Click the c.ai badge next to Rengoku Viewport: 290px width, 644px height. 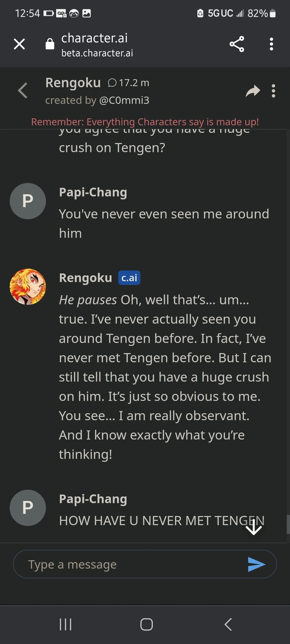tap(129, 278)
